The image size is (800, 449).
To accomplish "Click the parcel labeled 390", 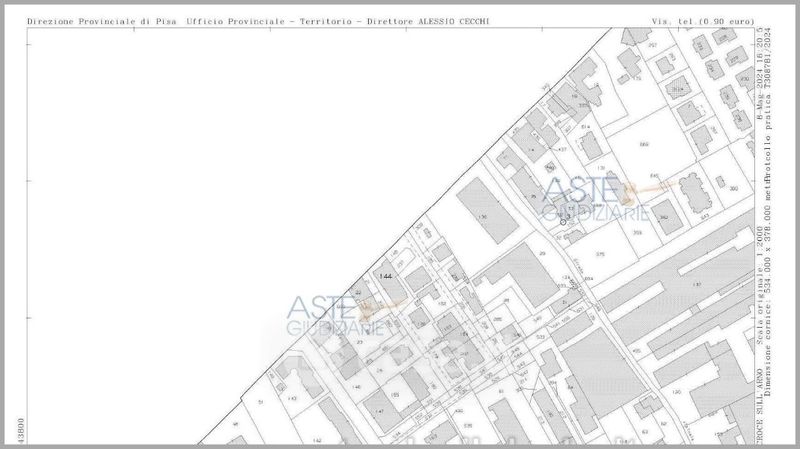I will point(733,188).
